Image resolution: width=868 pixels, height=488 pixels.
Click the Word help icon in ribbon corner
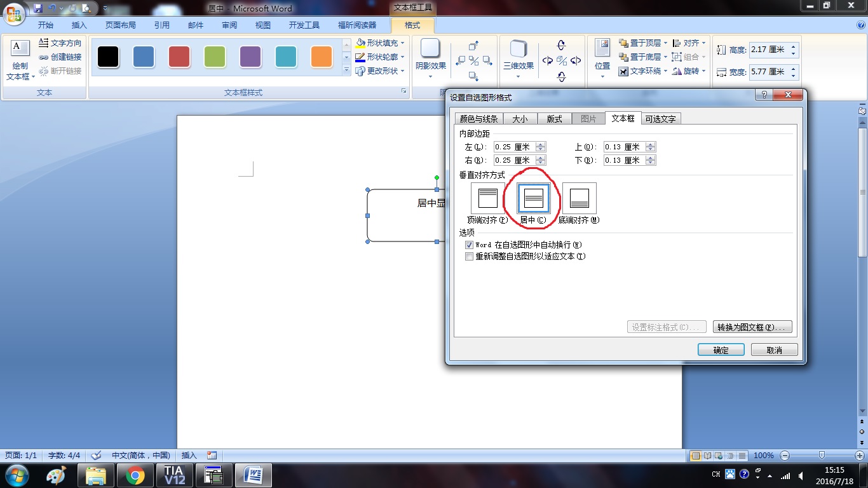860,25
